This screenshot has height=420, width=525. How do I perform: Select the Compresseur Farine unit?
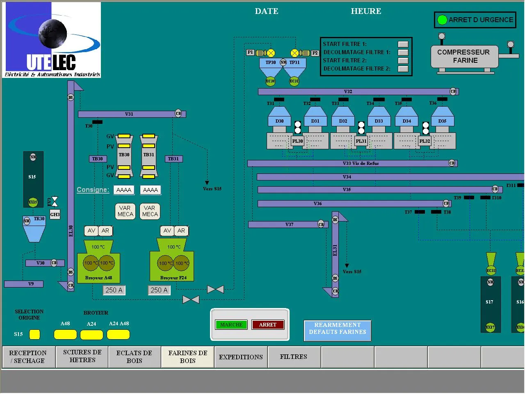pos(464,57)
